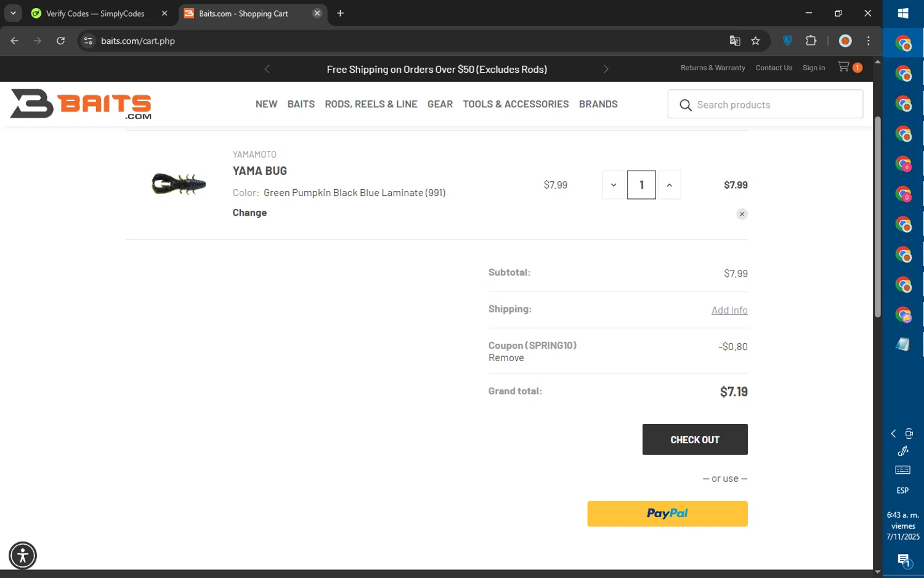This screenshot has height=578, width=924.
Task: View site information icon in address bar
Action: click(x=88, y=41)
